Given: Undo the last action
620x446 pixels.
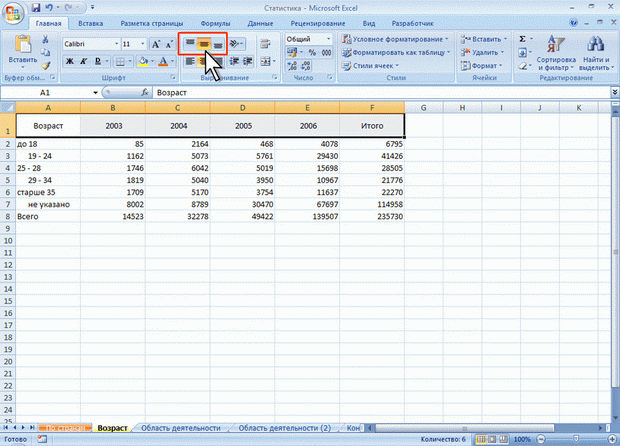Looking at the screenshot, I should click(49, 7).
